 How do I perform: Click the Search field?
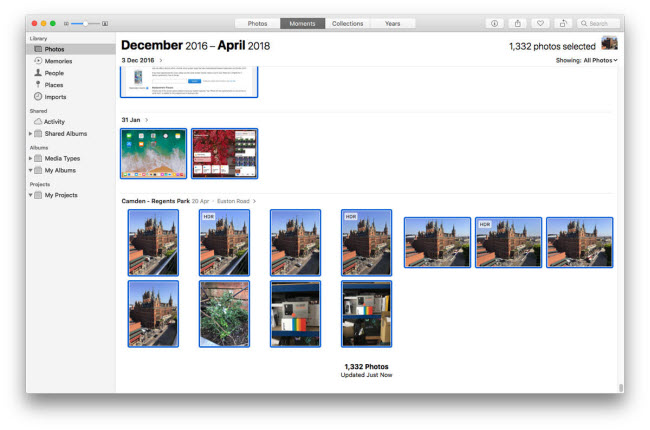pyautogui.click(x=597, y=23)
